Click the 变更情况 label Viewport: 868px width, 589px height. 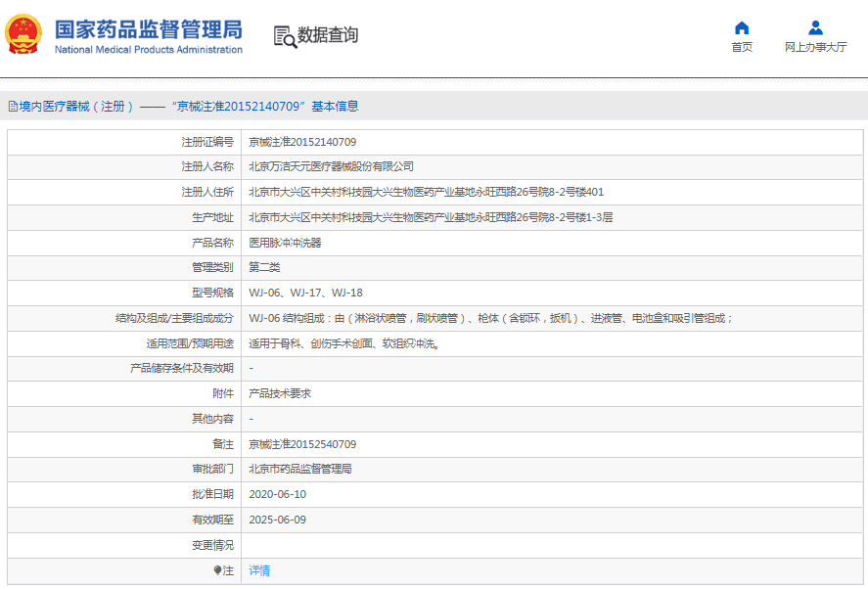[212, 545]
